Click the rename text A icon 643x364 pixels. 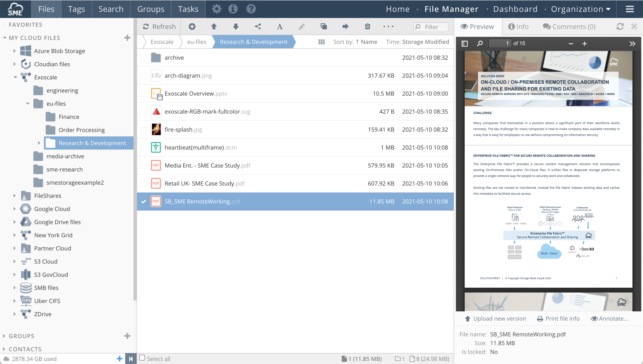[x=280, y=27]
